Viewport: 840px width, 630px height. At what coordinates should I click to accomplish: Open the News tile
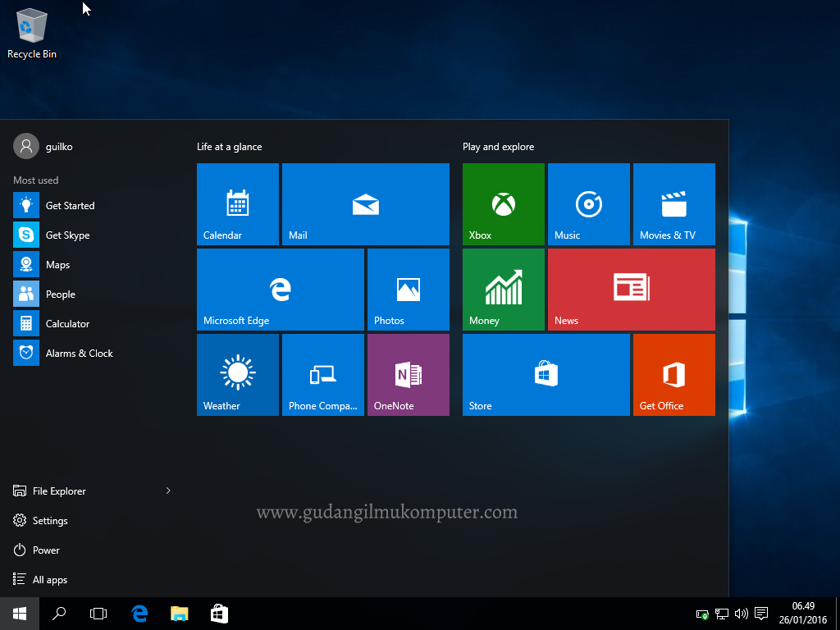tap(631, 289)
